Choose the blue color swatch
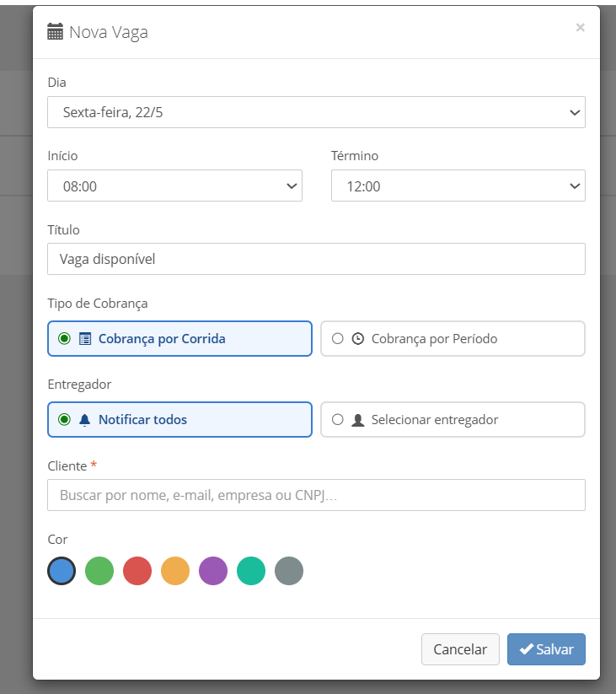The height and width of the screenshot is (694, 616). 62,571
